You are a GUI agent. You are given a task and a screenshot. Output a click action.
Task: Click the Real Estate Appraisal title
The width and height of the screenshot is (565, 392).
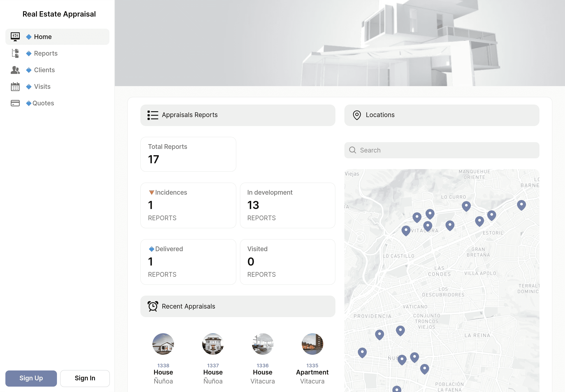click(x=59, y=14)
